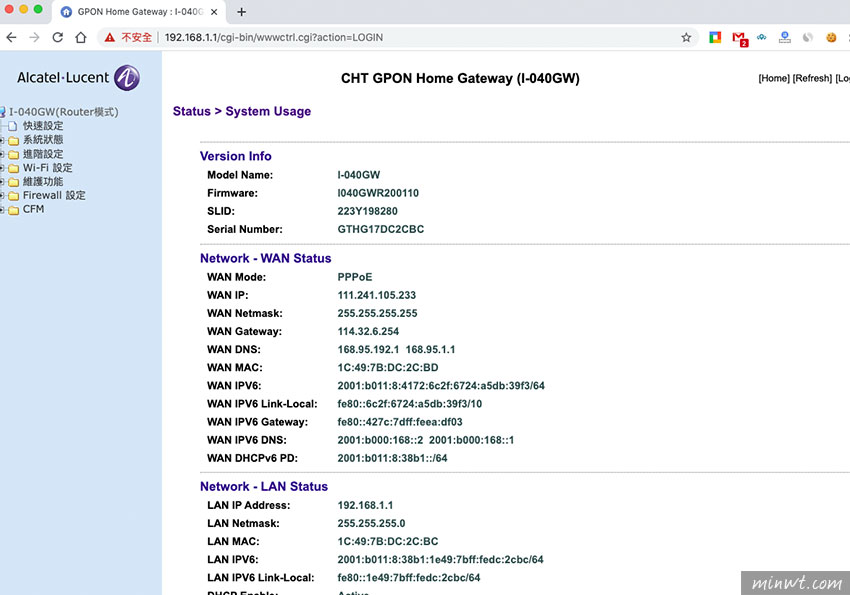850x595 pixels.
Task: Click the insecure warning triangle icon
Action: tap(110, 37)
